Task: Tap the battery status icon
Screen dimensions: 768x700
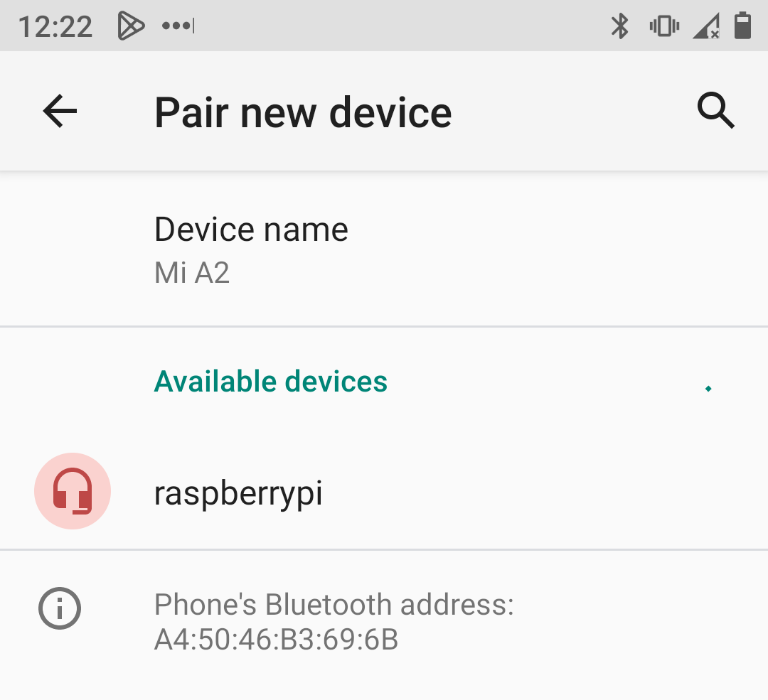Action: click(x=742, y=26)
